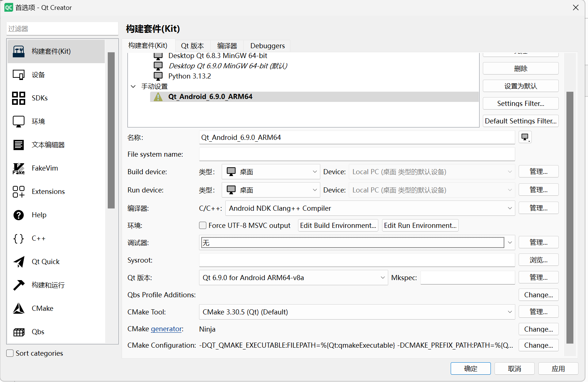
Task: Open Build device Device dropdown
Action: (x=432, y=172)
